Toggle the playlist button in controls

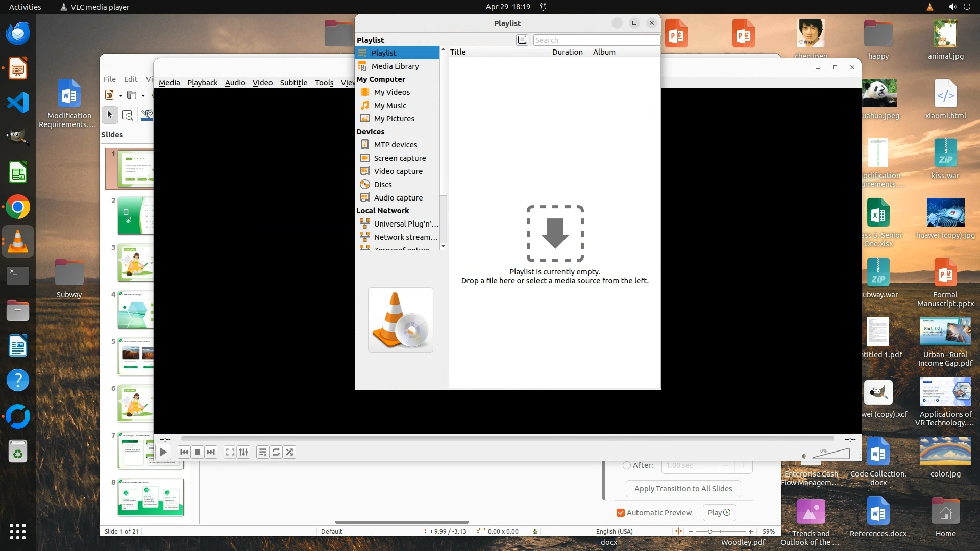262,452
